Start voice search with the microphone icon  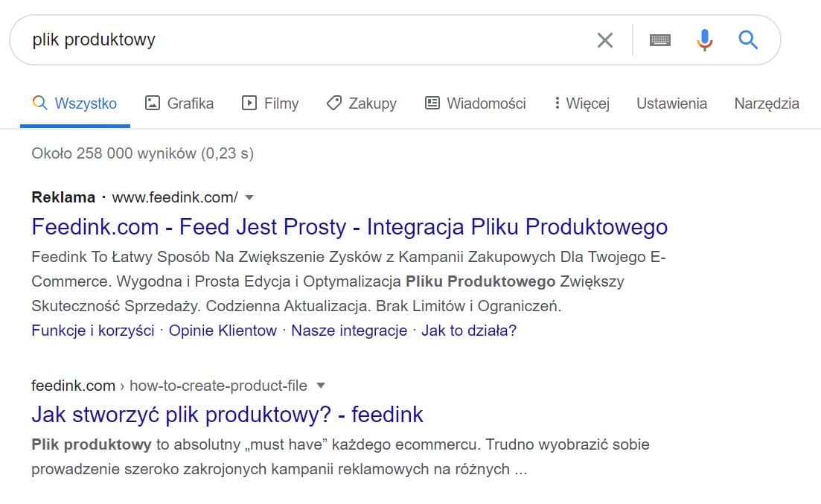point(705,39)
